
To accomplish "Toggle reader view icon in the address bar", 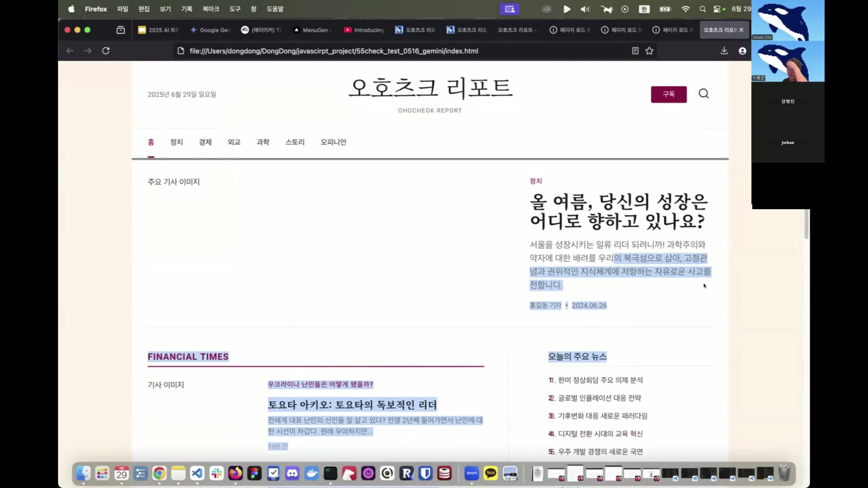I will pyautogui.click(x=635, y=51).
